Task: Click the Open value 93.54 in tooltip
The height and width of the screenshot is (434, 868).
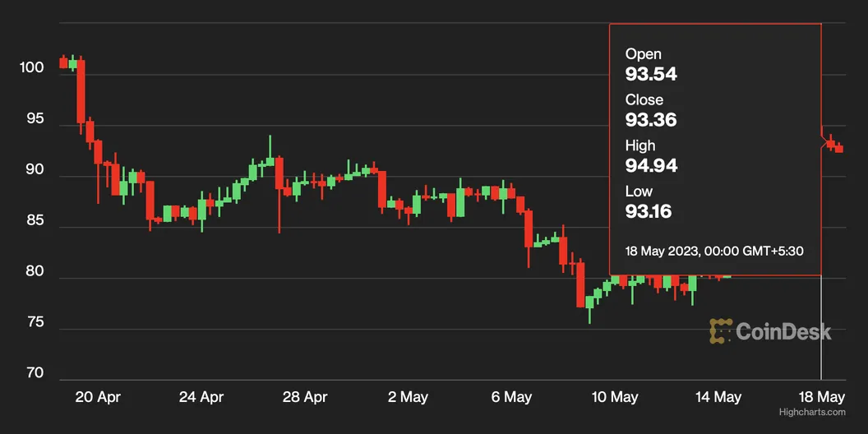Action: (651, 74)
